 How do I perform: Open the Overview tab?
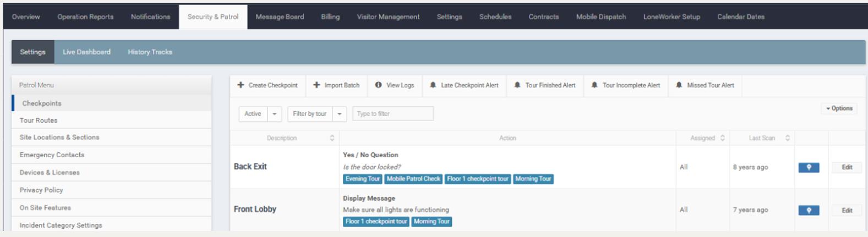[26, 17]
